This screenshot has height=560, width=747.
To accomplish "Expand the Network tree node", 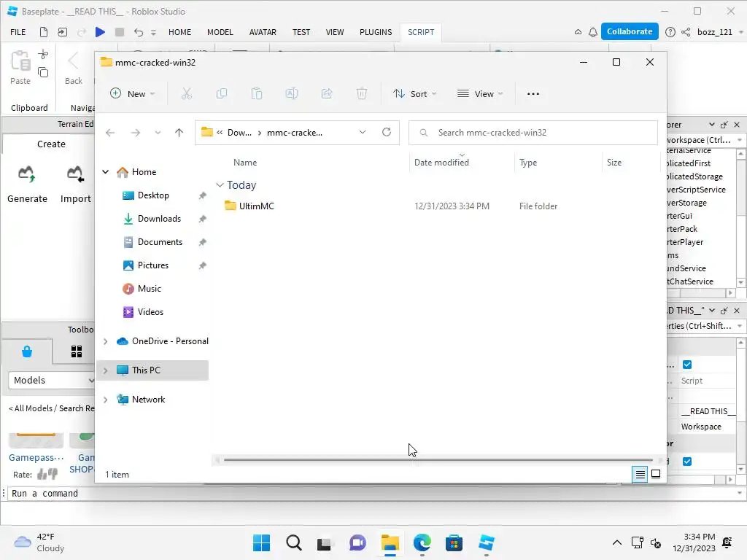I will pyautogui.click(x=105, y=400).
